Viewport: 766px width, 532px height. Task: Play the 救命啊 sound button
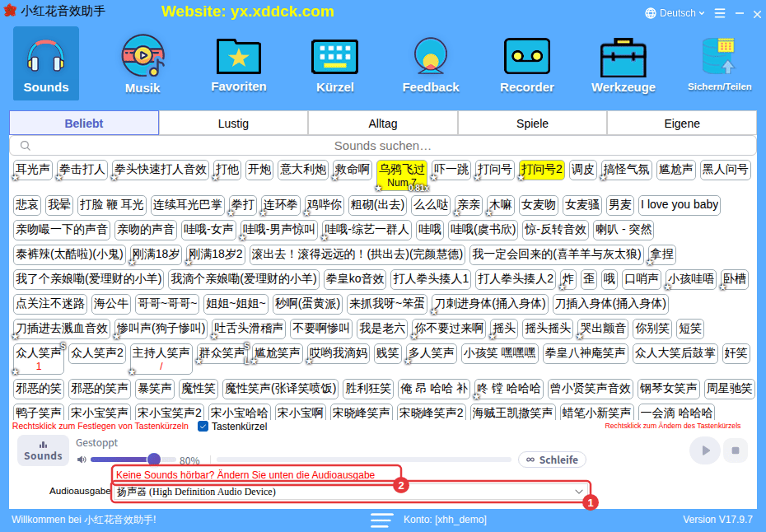(x=352, y=170)
